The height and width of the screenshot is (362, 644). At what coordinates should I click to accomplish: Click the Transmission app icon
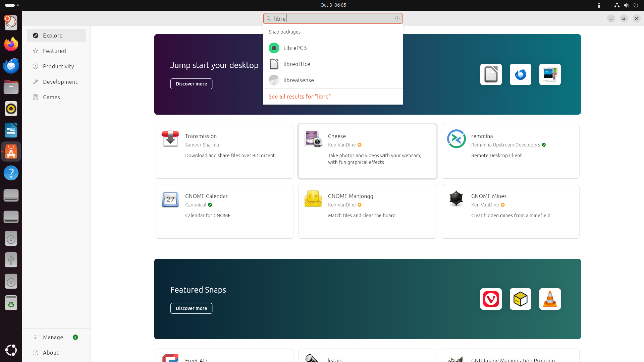point(170,139)
